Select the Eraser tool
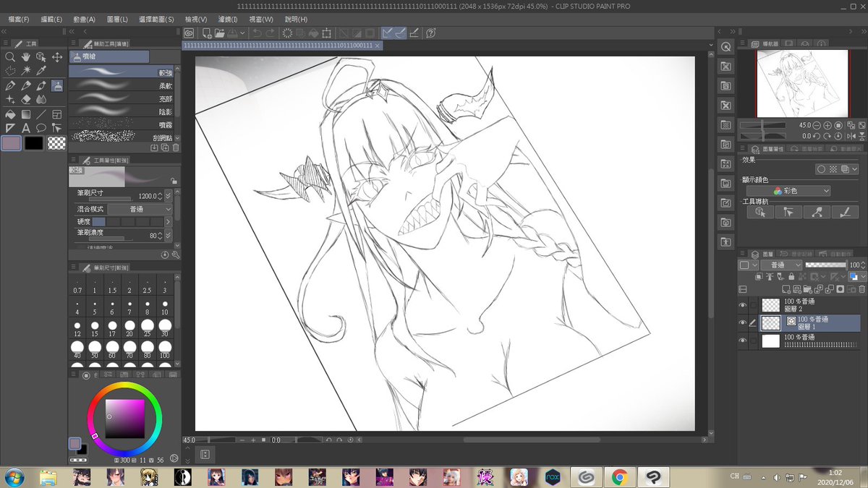 pyautogui.click(x=26, y=100)
